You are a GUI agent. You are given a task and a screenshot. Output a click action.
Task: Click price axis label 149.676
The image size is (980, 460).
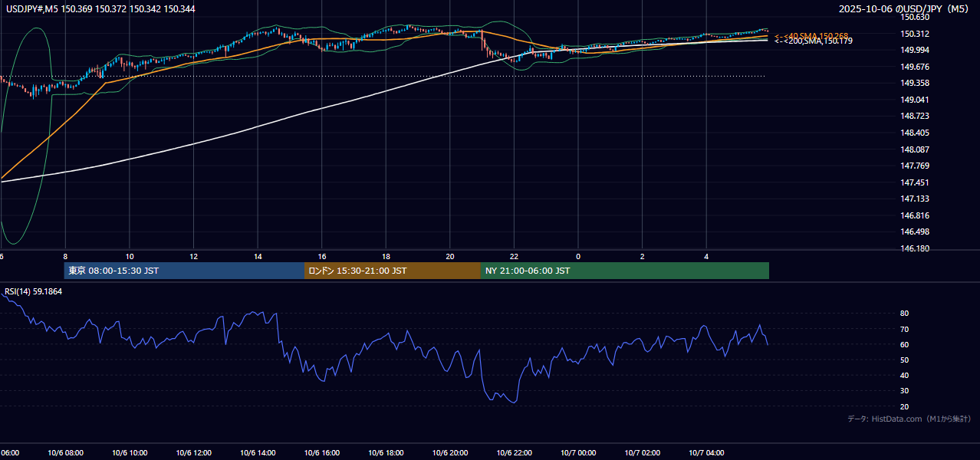pyautogui.click(x=915, y=67)
